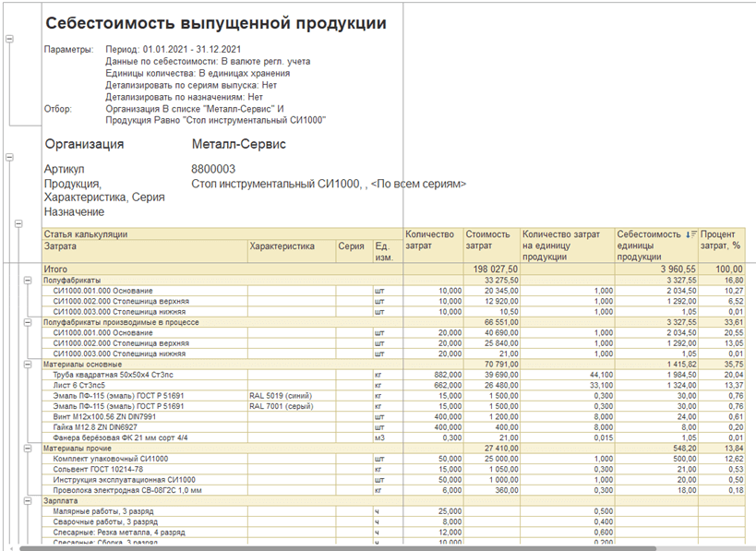Click the sort icon in Себестоимость column header

click(691, 235)
